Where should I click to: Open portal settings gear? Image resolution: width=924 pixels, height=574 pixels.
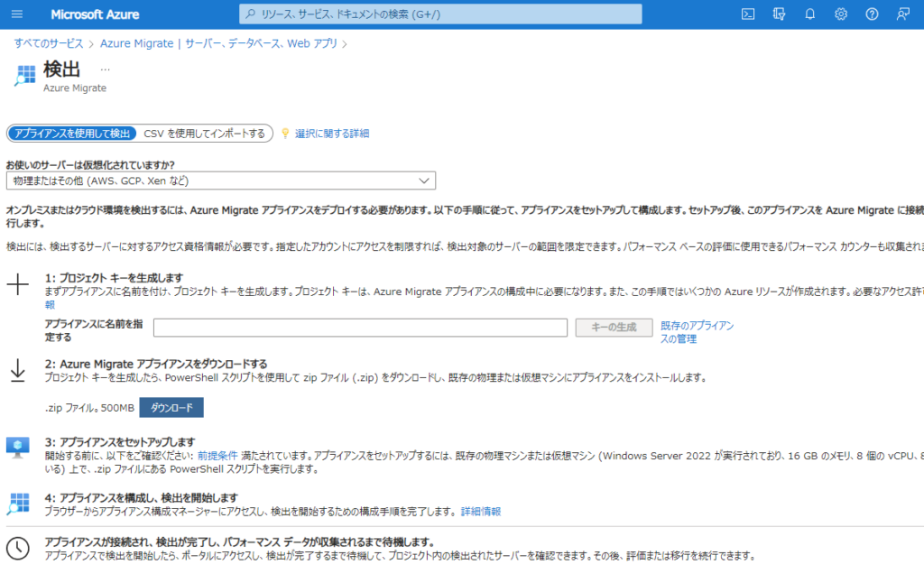[x=841, y=14]
